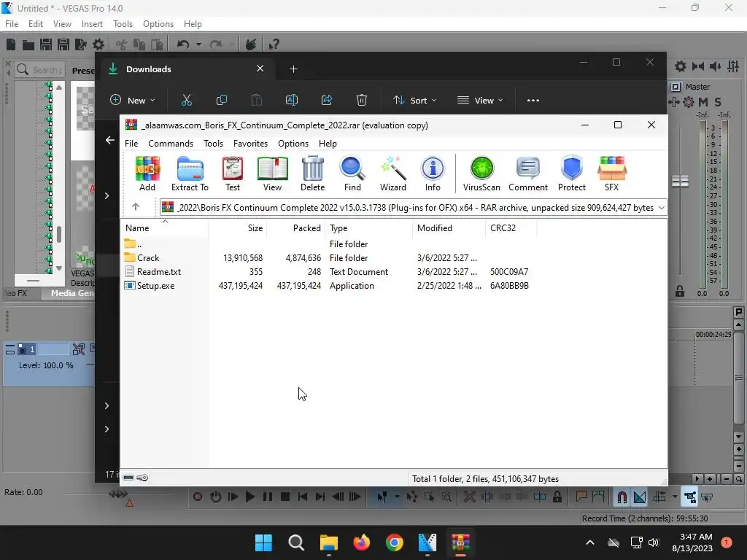
Task: Click Extract To in WinRAR toolbar
Action: point(190,174)
